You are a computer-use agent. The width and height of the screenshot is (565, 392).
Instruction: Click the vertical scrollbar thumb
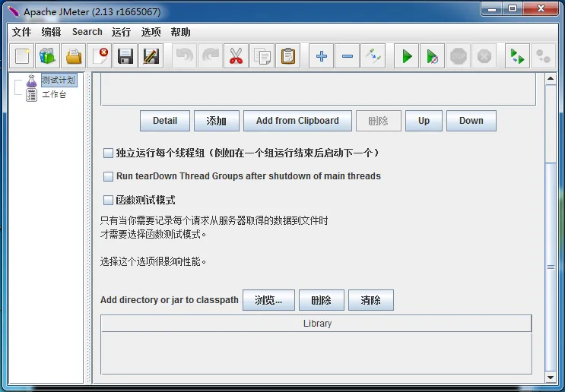551,267
